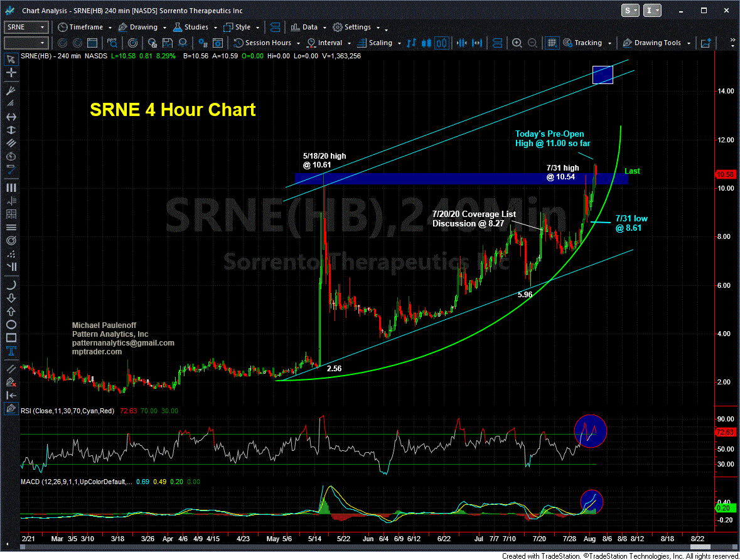
Task: Click the save chart icon in toolbar
Action: 167,43
